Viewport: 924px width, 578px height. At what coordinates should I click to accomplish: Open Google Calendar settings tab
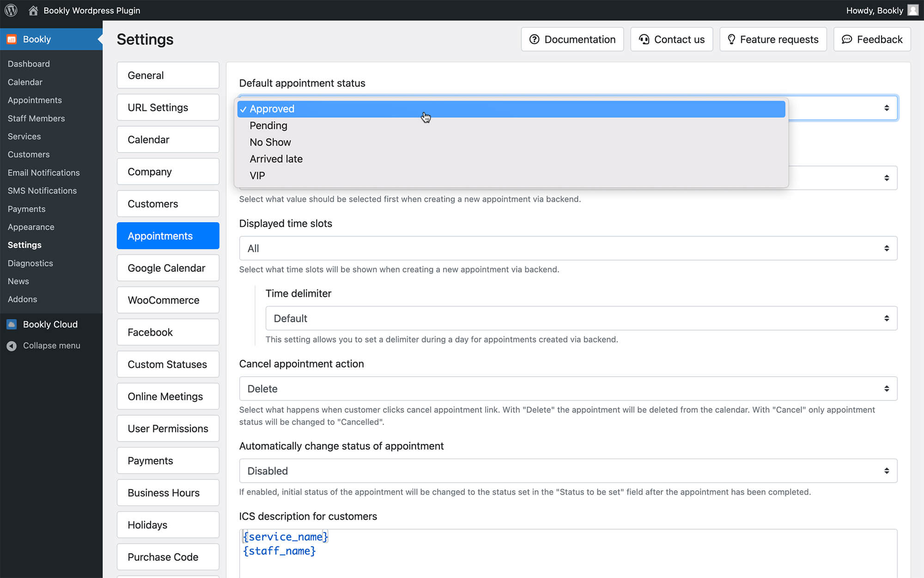[168, 268]
